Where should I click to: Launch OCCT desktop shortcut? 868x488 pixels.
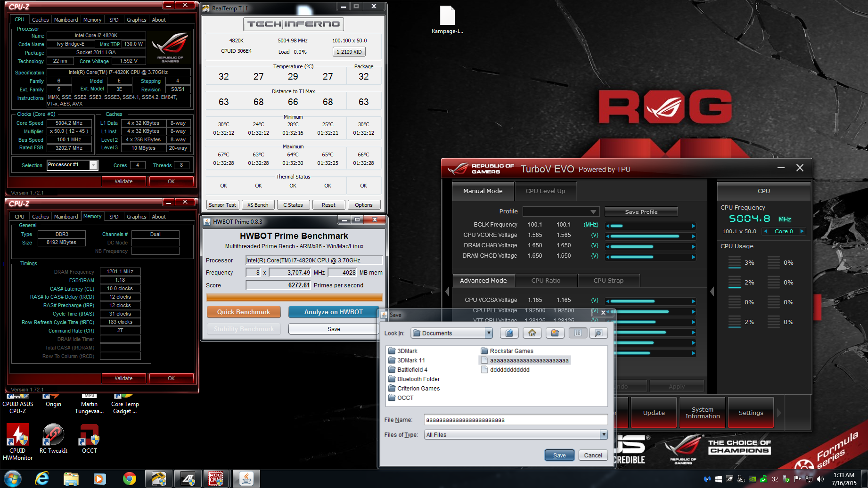[90, 439]
